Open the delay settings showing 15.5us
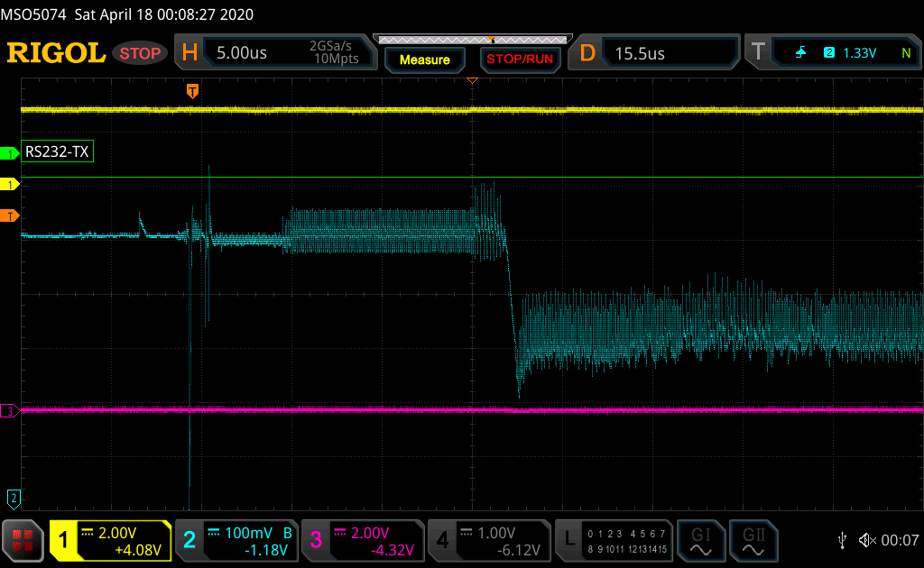 click(x=656, y=53)
